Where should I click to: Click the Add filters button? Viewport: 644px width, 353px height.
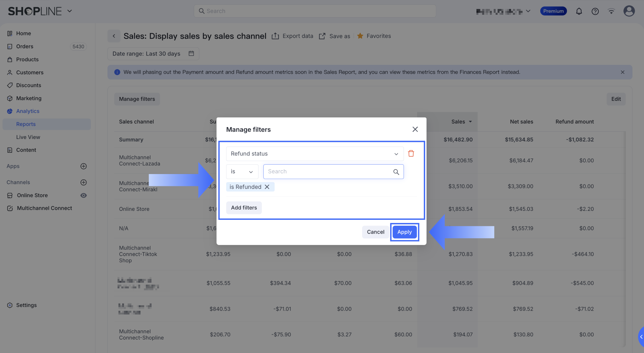pyautogui.click(x=244, y=208)
